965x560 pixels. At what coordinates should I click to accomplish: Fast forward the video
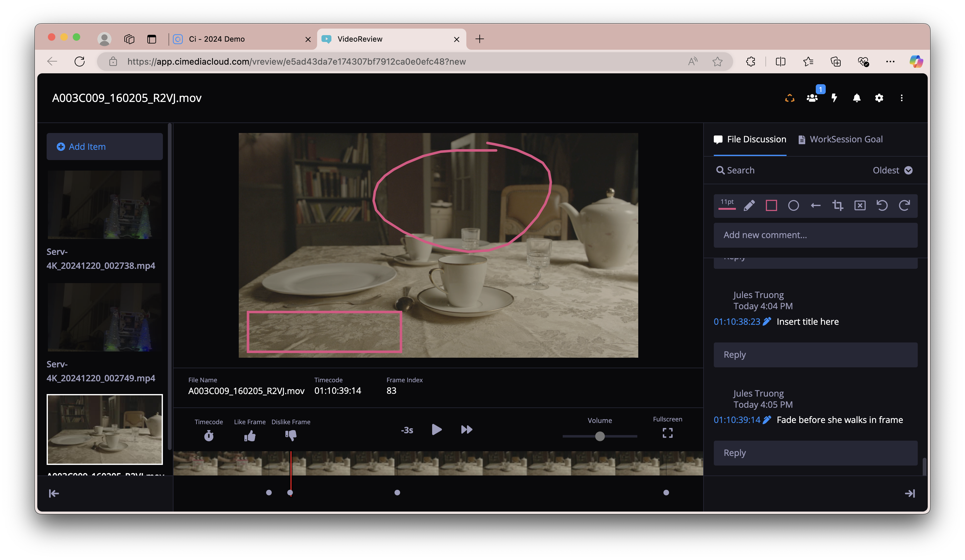(466, 429)
